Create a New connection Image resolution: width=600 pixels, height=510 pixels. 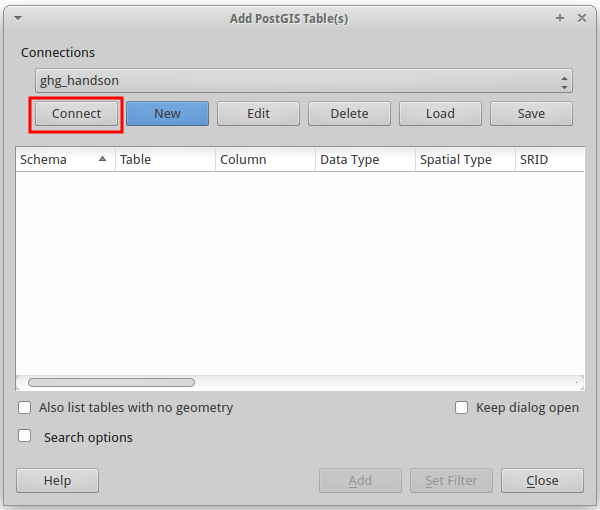(167, 114)
